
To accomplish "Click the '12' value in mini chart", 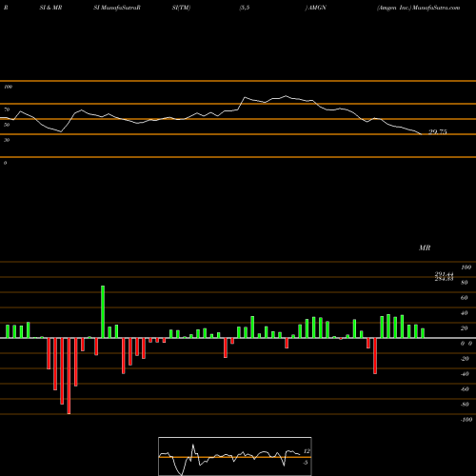I will tap(307, 451).
